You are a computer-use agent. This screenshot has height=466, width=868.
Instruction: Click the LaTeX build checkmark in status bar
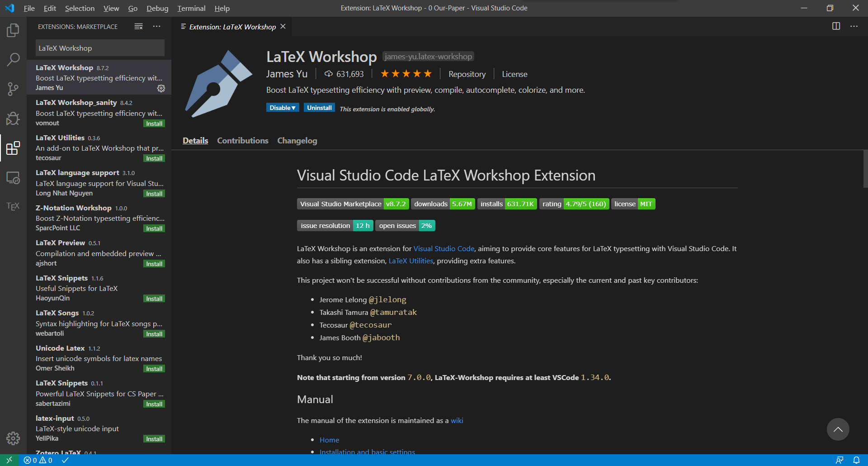click(x=65, y=460)
